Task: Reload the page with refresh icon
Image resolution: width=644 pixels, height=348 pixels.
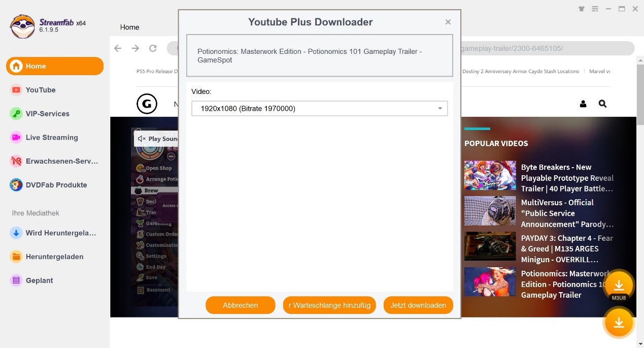Action: (x=152, y=48)
